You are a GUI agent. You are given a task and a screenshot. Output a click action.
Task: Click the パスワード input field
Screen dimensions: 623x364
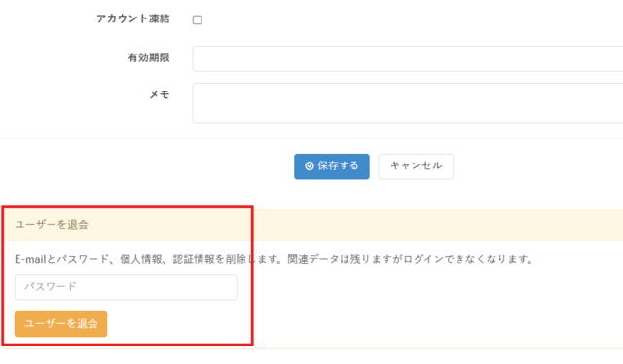(126, 287)
